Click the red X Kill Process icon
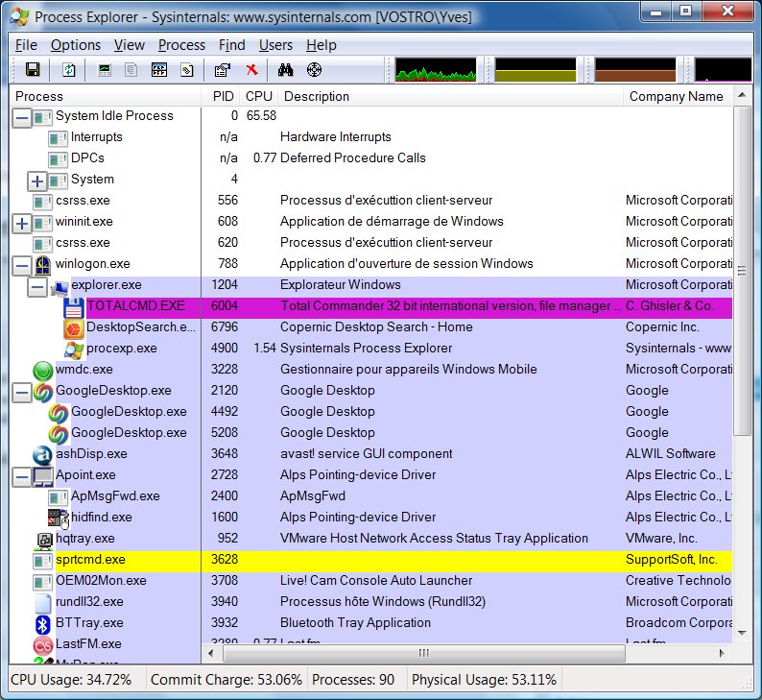 [251, 69]
